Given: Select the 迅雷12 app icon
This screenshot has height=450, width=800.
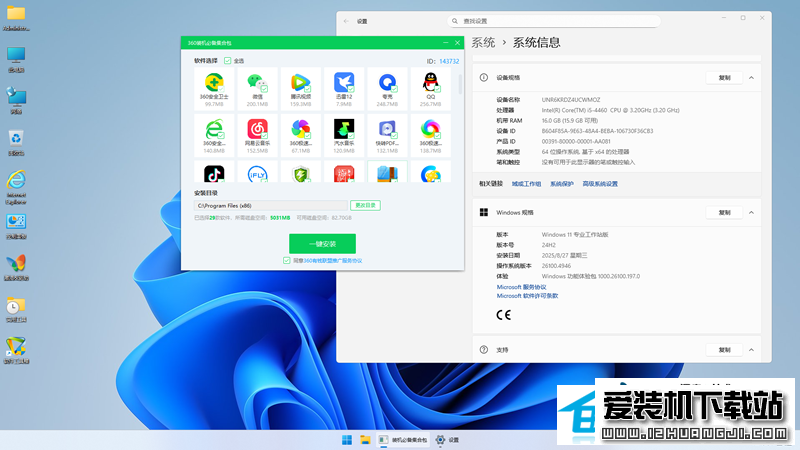Looking at the screenshot, I should coord(344,82).
